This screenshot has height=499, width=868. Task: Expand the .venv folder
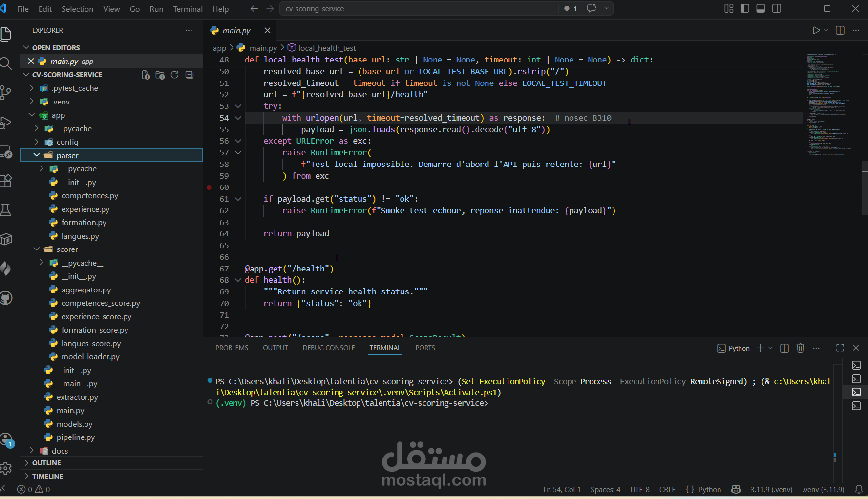click(x=31, y=102)
